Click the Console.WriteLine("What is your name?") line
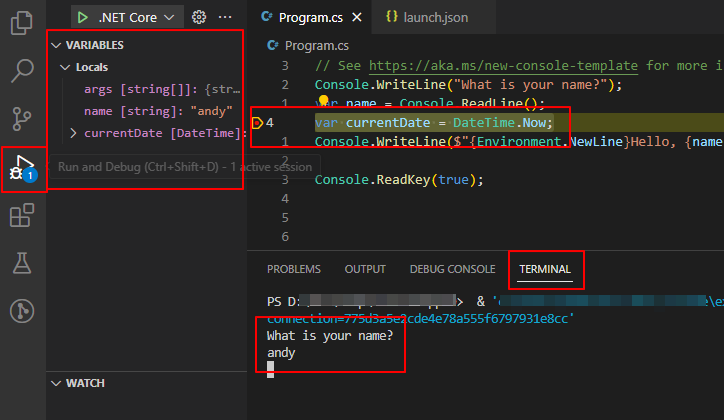Screen dimensions: 724x420 tap(468, 85)
